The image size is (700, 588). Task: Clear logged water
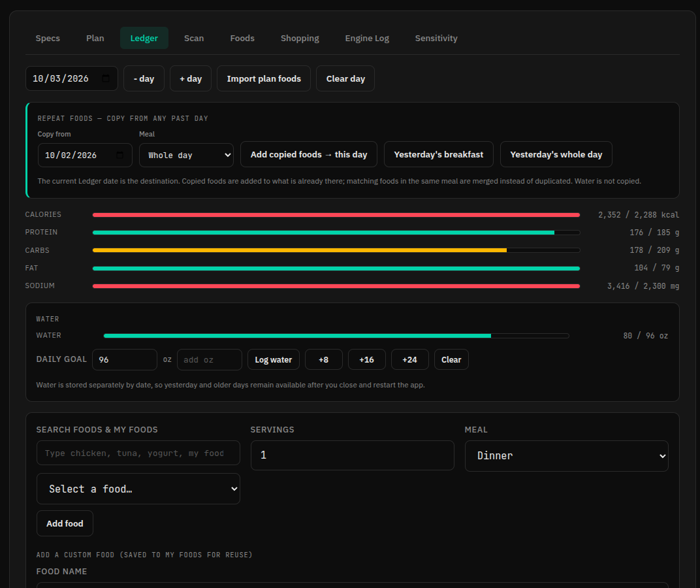click(x=451, y=360)
